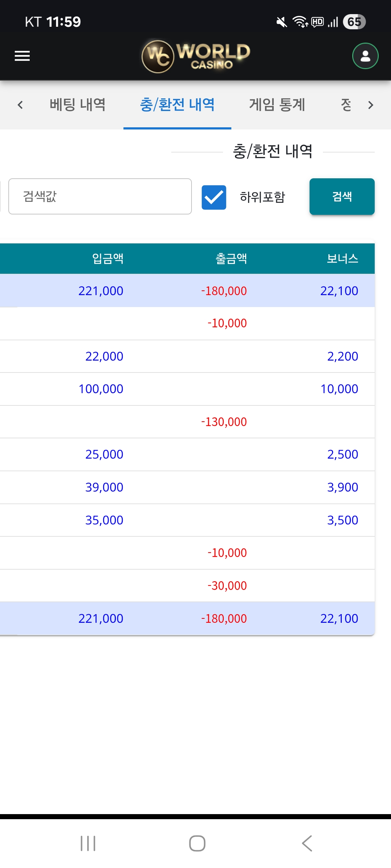Select the -130,000 withdrawal row

[224, 422]
